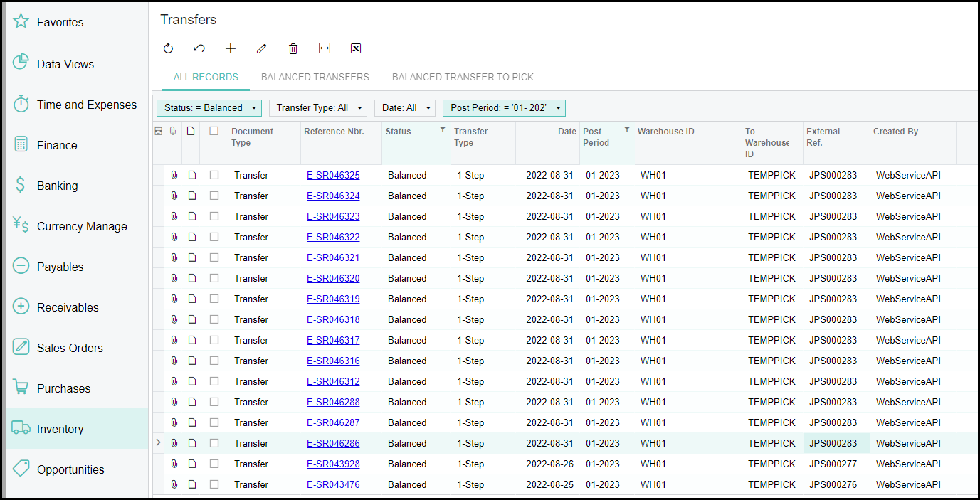Viewport: 980px width, 500px height.
Task: Open the Status: = Balanced filter dropdown
Action: pyautogui.click(x=209, y=108)
